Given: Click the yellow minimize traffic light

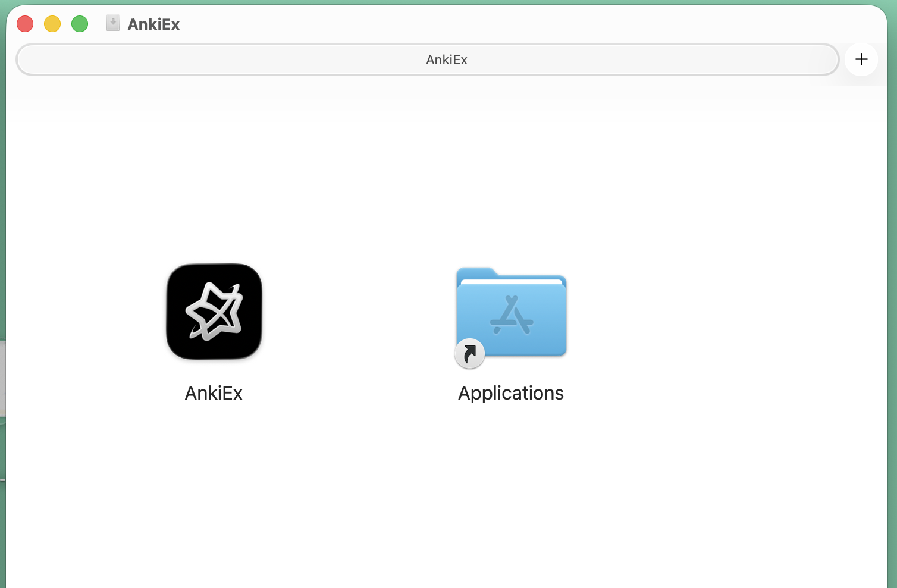Looking at the screenshot, I should click(52, 23).
